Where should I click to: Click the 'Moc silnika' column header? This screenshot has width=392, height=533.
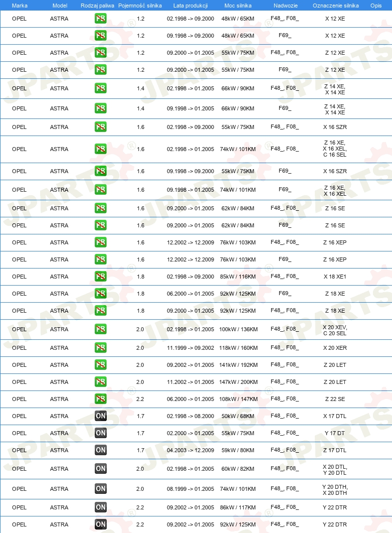238,6
